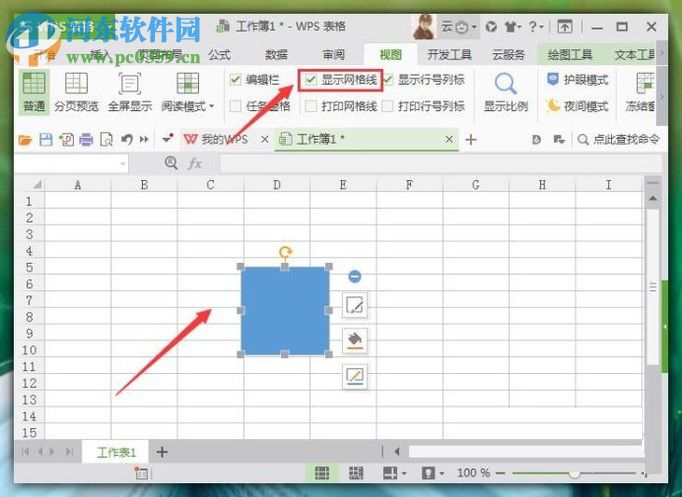Click the skin (shirt) icon in title bar

pos(510,27)
